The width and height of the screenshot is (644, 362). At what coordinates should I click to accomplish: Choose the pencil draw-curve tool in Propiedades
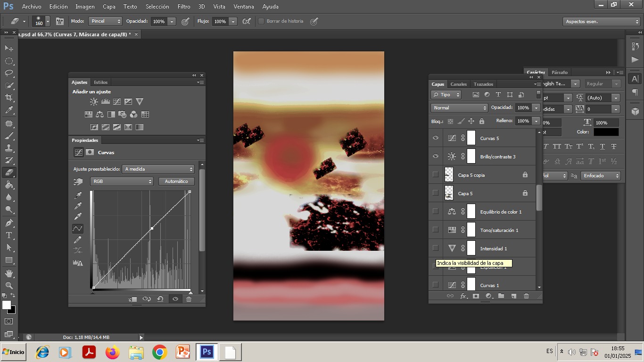78,240
